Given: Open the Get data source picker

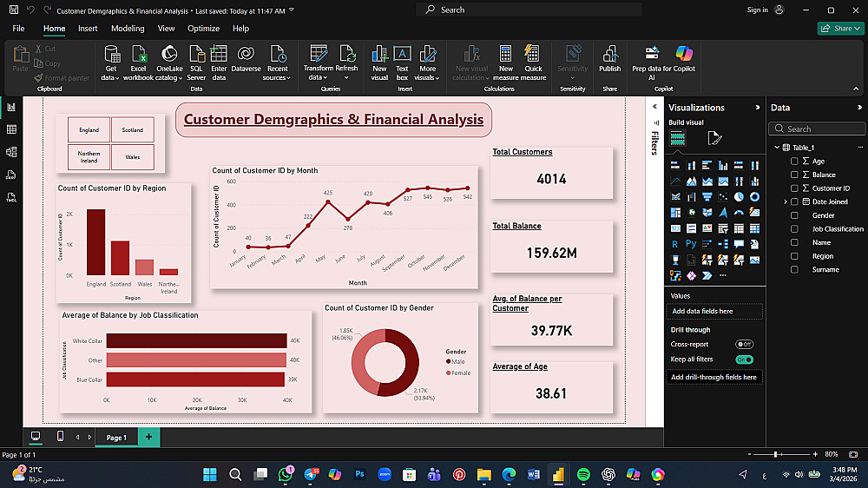Looking at the screenshot, I should pos(111,63).
